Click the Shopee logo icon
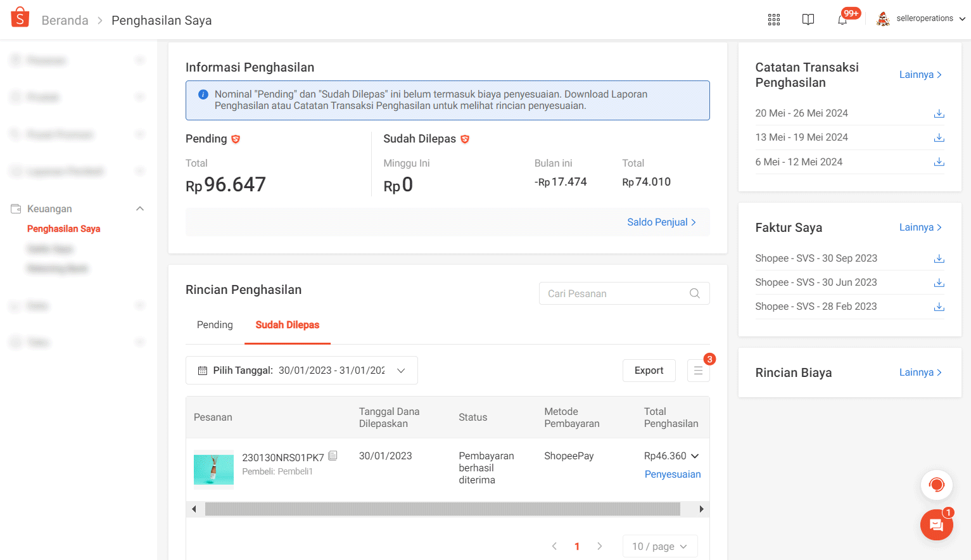This screenshot has width=971, height=560. pos(20,18)
